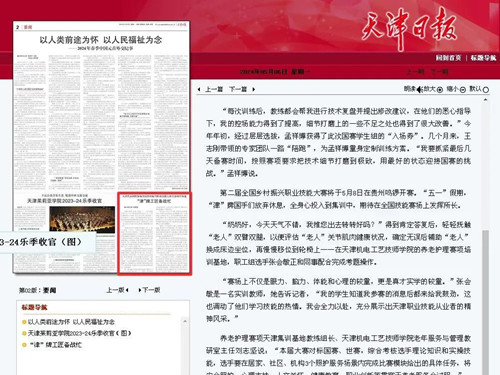Click the 缩小 shrink text icon
The height and width of the screenshot is (375, 500).
[463, 90]
